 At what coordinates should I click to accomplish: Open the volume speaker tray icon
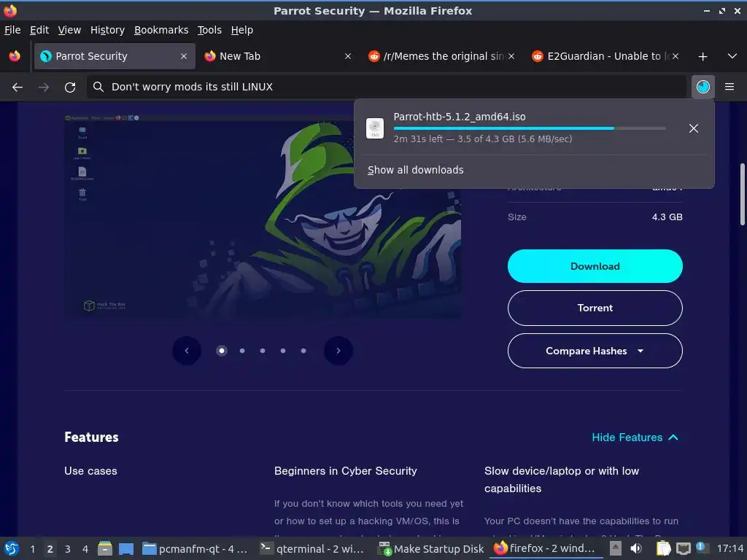[x=636, y=549]
